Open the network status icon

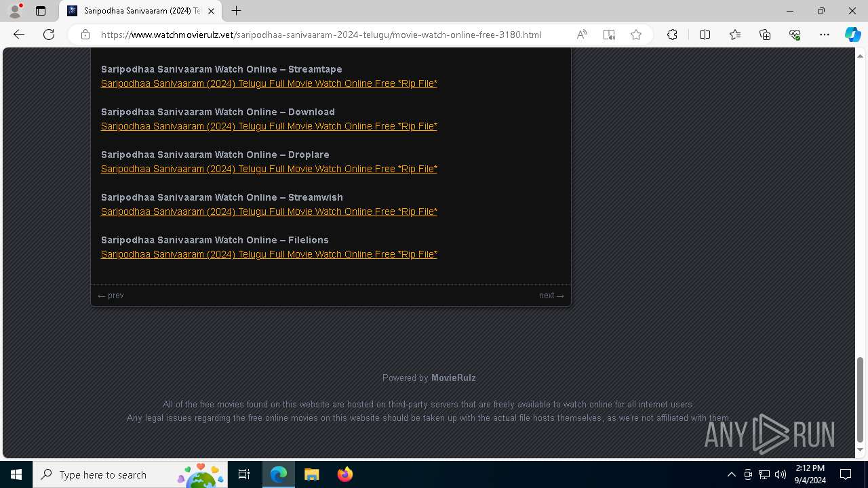point(764,474)
